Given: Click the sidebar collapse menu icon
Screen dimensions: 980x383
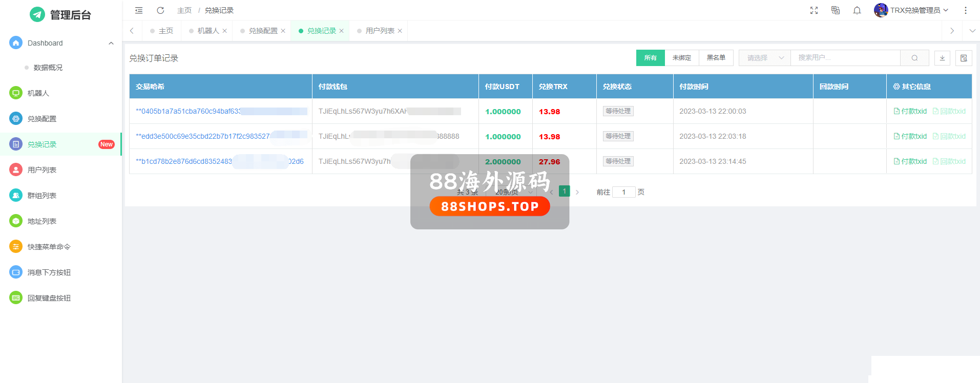Looking at the screenshot, I should (139, 10).
